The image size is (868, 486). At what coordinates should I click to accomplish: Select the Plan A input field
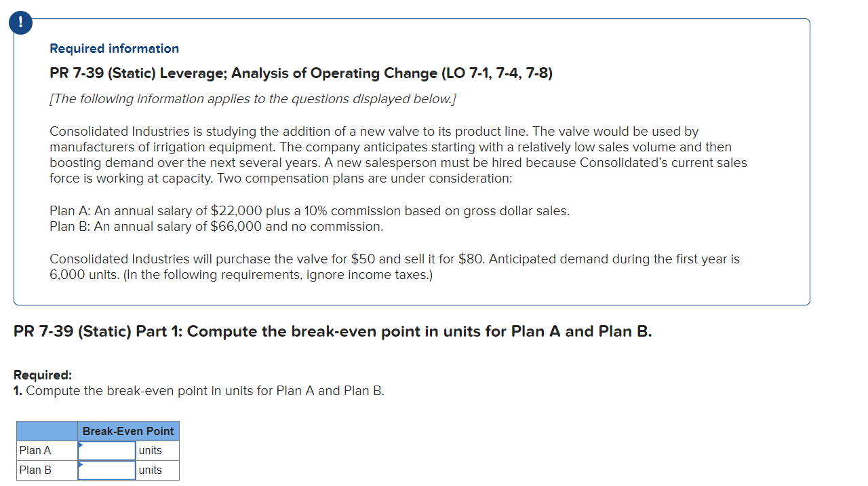(x=106, y=450)
